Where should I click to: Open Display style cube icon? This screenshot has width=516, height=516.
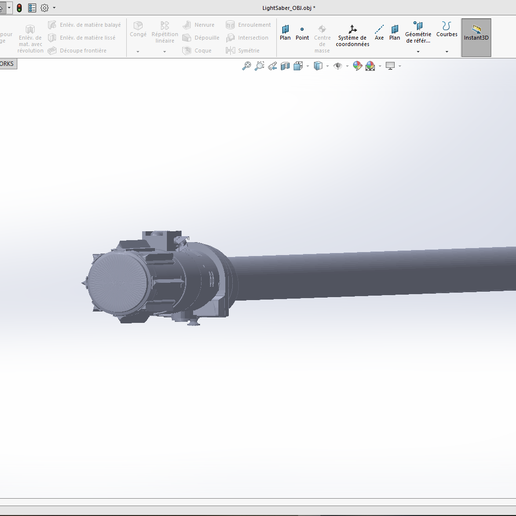pyautogui.click(x=318, y=66)
